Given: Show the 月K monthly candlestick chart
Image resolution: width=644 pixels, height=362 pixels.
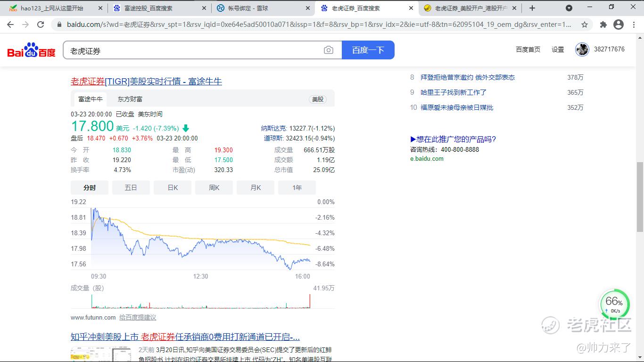Looking at the screenshot, I should point(256,188).
